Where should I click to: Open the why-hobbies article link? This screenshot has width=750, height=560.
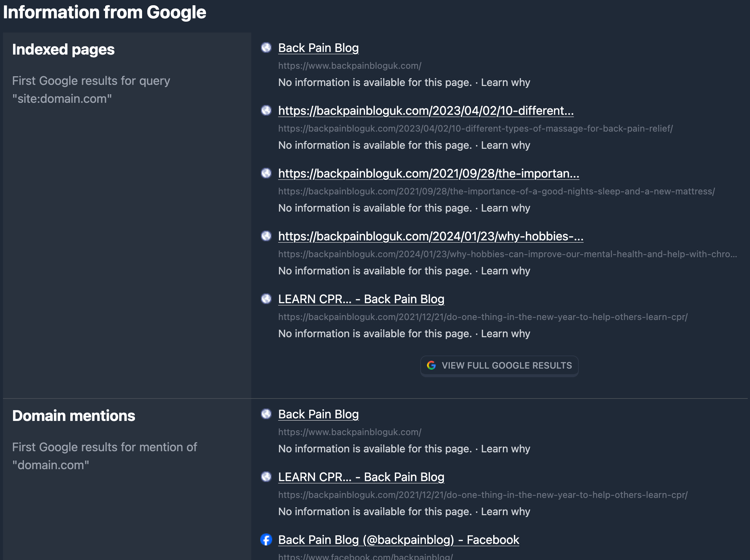pos(430,237)
